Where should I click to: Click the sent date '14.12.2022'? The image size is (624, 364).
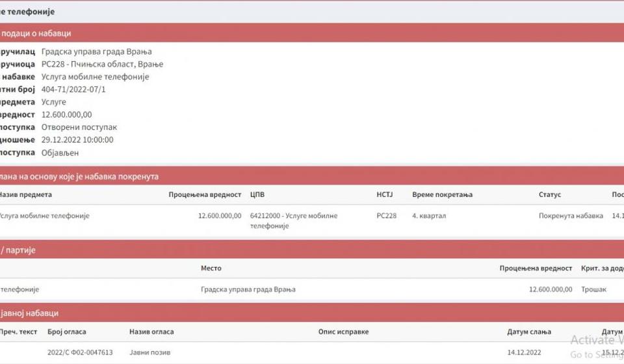pyautogui.click(x=524, y=352)
